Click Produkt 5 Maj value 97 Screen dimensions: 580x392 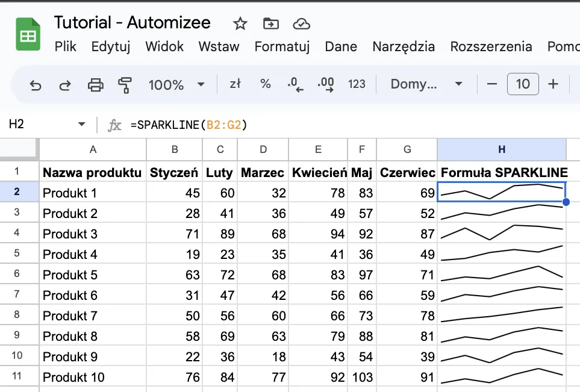362,275
